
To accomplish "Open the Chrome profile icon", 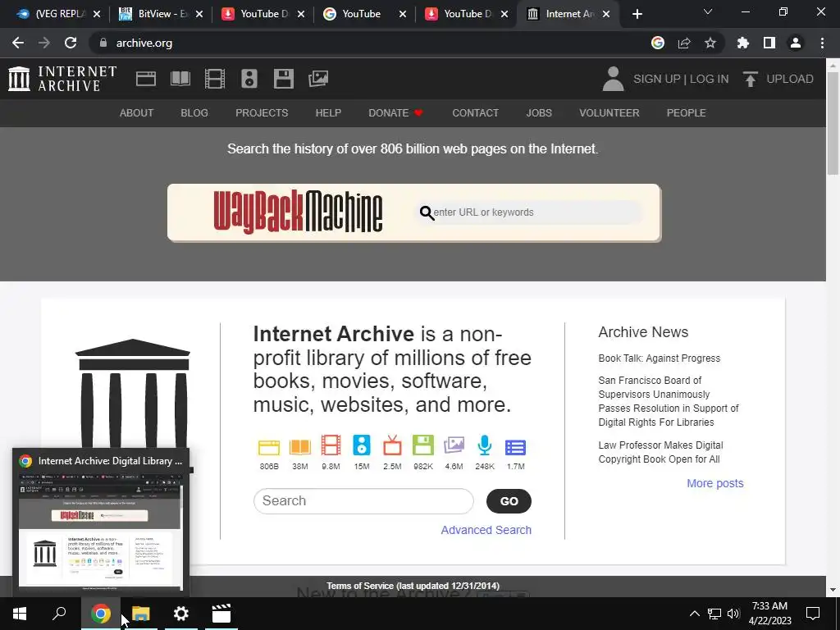I will [796, 43].
